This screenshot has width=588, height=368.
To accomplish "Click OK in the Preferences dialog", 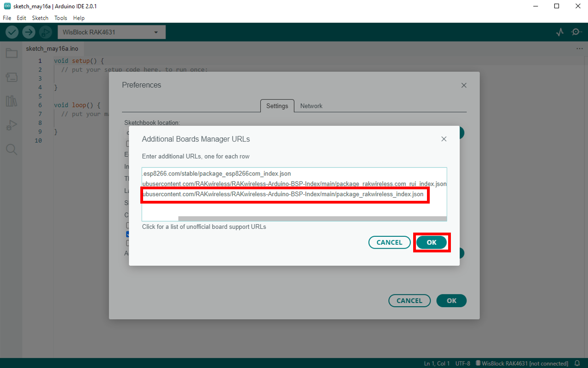I will (451, 301).
